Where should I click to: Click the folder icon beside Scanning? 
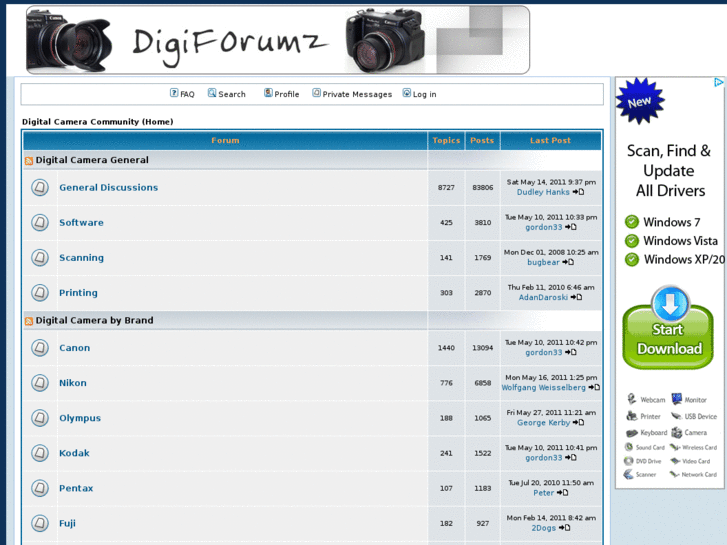click(x=40, y=257)
